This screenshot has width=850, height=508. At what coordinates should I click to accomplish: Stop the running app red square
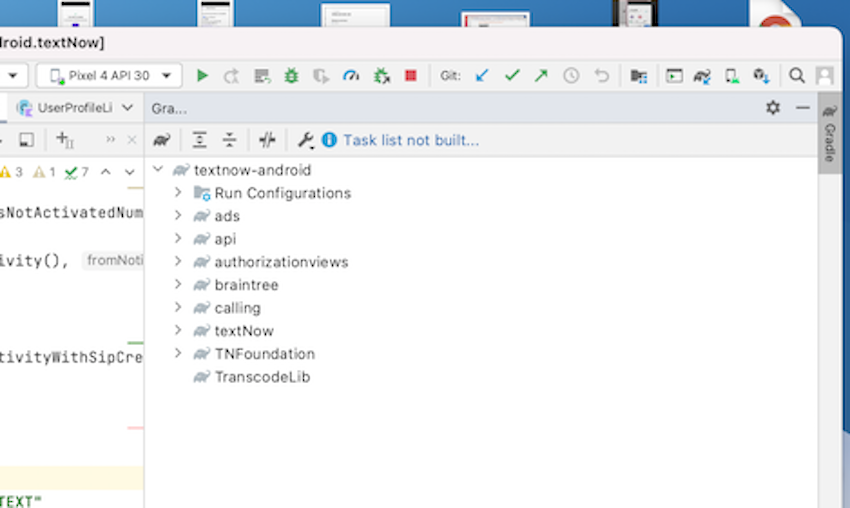[x=411, y=75]
